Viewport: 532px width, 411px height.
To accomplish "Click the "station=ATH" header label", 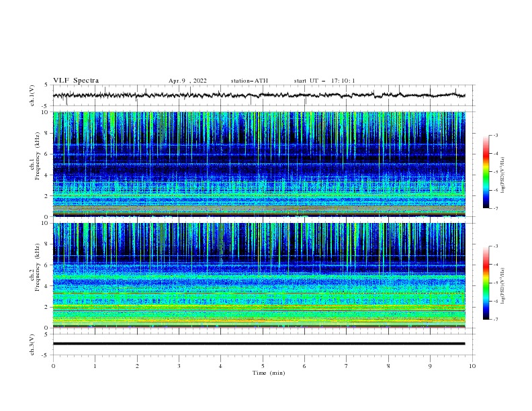I will pyautogui.click(x=249, y=81).
